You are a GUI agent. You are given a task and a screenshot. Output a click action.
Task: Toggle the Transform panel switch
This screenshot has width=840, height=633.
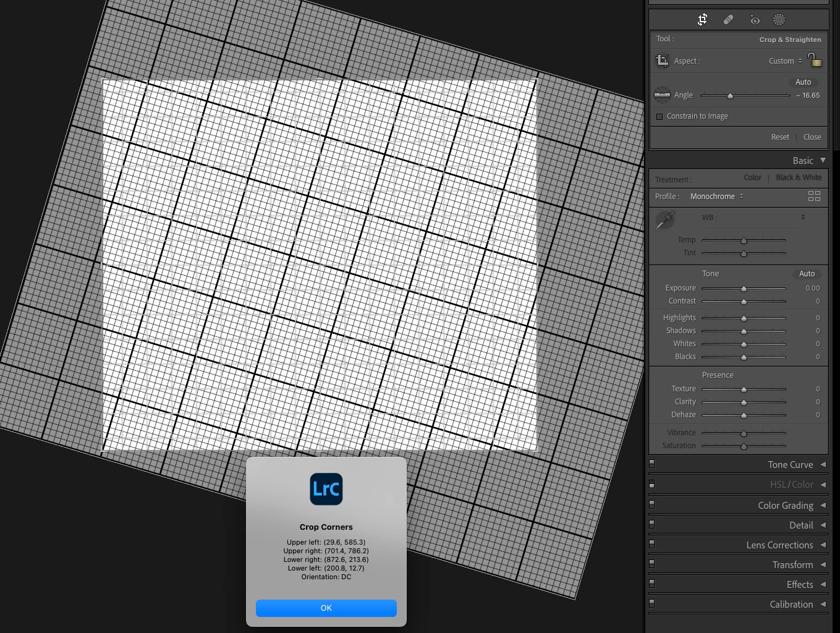(651, 564)
